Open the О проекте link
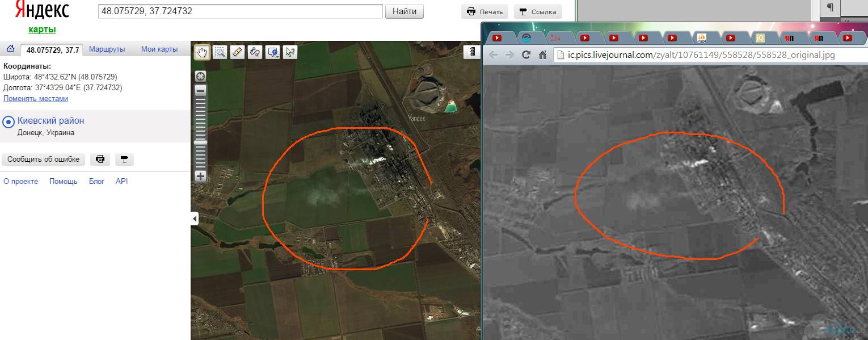Image resolution: width=868 pixels, height=340 pixels. [x=21, y=181]
